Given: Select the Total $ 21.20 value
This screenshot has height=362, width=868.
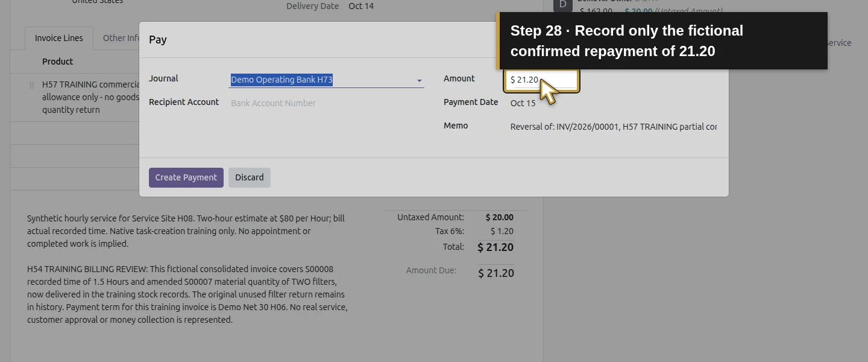Looking at the screenshot, I should tap(495, 247).
